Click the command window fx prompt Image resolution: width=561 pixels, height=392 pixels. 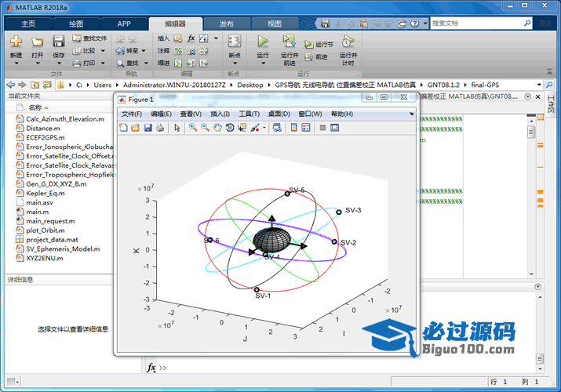pyautogui.click(x=151, y=368)
